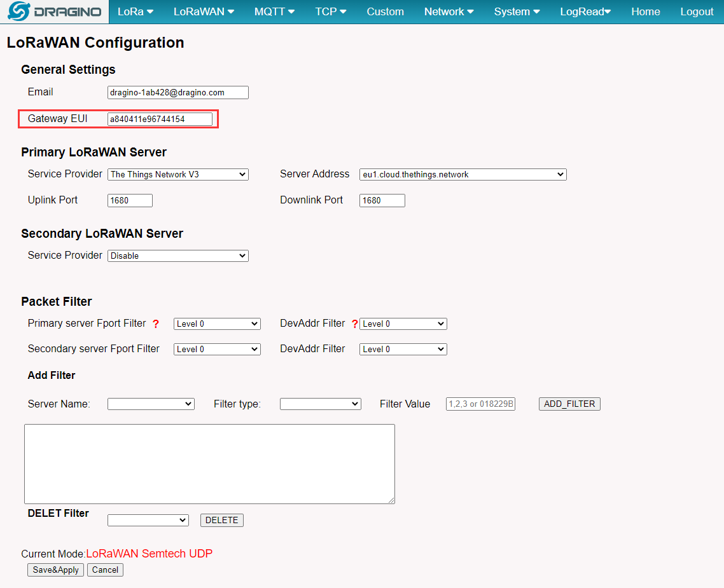The width and height of the screenshot is (724, 588).
Task: Click the Save&Apply button
Action: tap(55, 570)
